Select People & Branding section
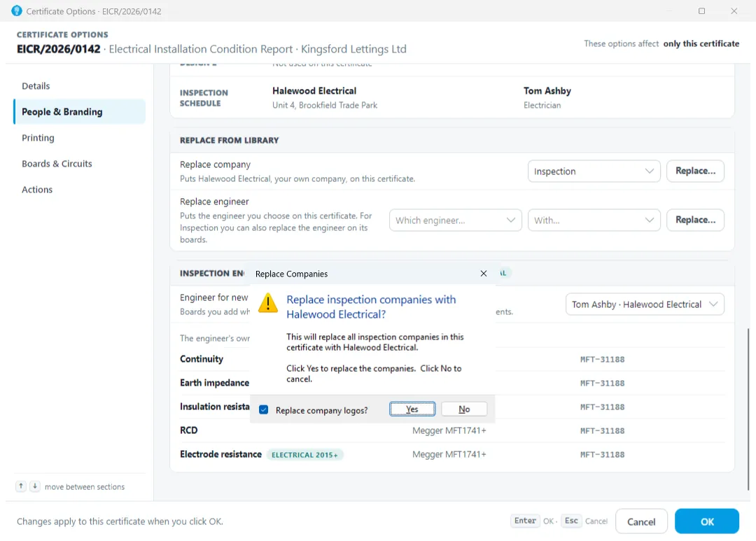The image size is (756, 541). 80,112
